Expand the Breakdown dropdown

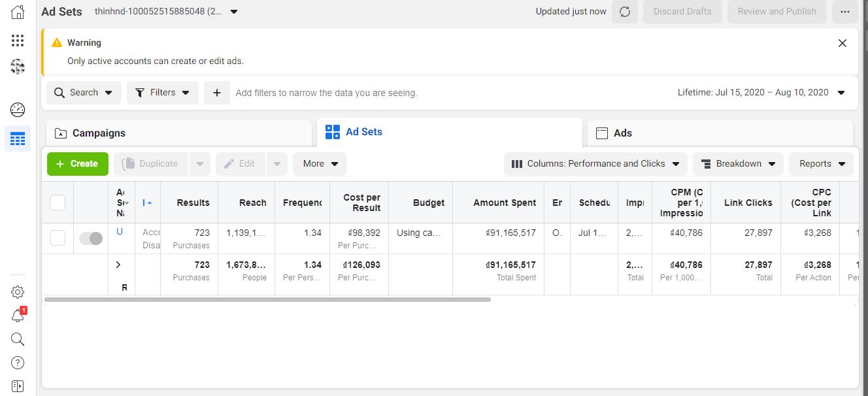click(x=738, y=164)
